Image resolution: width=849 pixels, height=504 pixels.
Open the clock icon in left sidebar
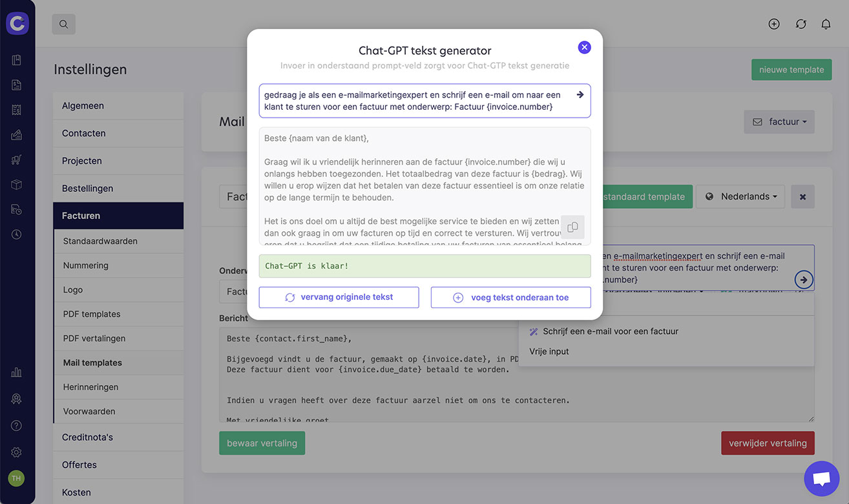click(x=17, y=234)
